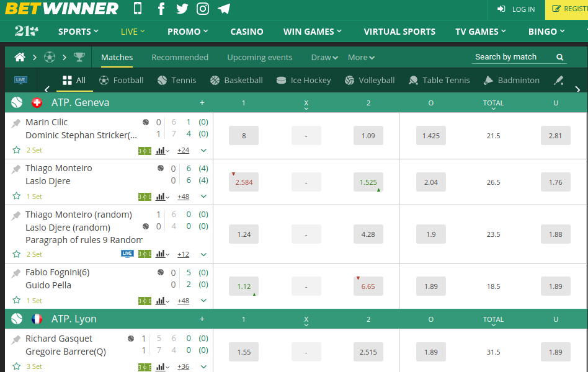Switch to Upcoming events tab
Viewport: 588px width, 372px height.
tap(260, 58)
